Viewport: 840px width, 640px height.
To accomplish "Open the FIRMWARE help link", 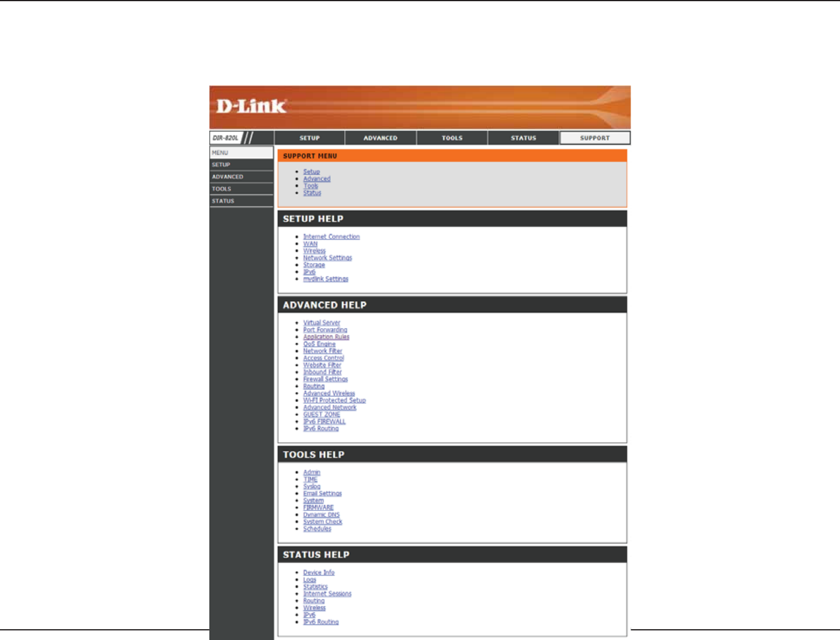I will 319,507.
